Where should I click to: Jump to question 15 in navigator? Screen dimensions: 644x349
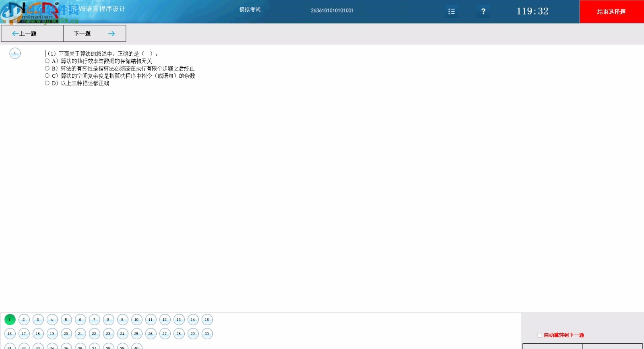coord(207,320)
